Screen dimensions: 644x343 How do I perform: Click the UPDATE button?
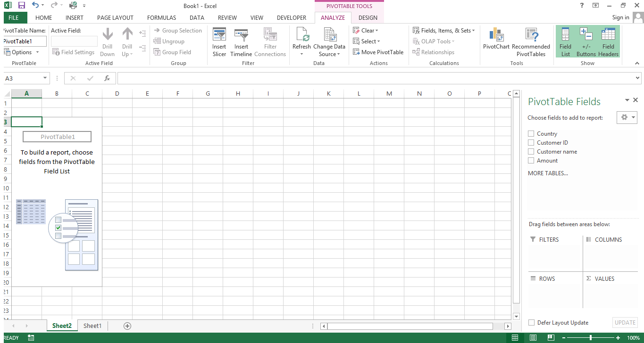tap(625, 323)
